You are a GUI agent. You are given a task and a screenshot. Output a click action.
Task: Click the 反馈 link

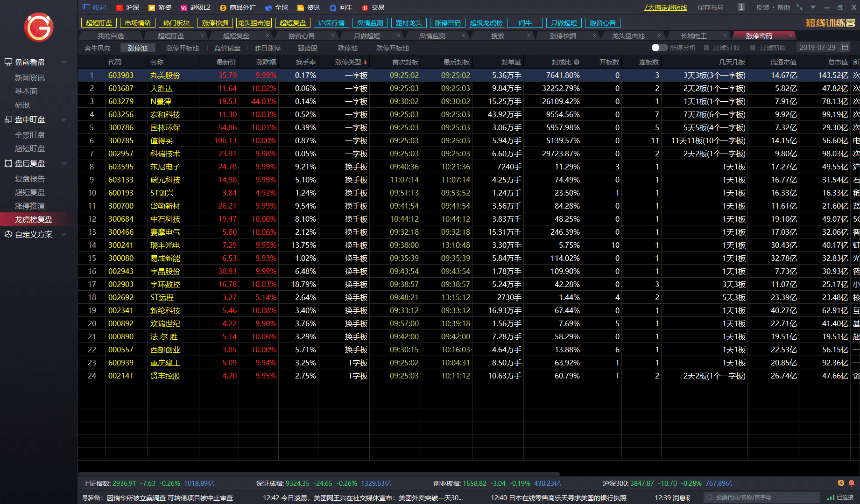(x=763, y=7)
